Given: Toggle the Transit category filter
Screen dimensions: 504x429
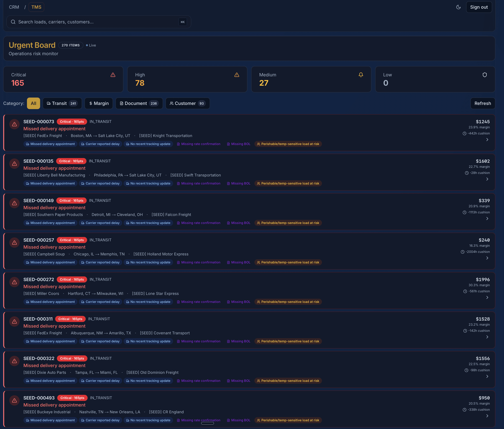Looking at the screenshot, I should click(x=62, y=103).
